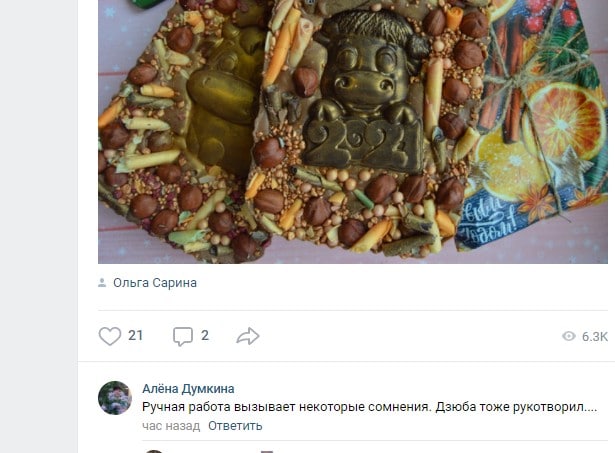Open Алёна Думкина profile name link
The width and height of the screenshot is (615, 453).
pyautogui.click(x=188, y=389)
